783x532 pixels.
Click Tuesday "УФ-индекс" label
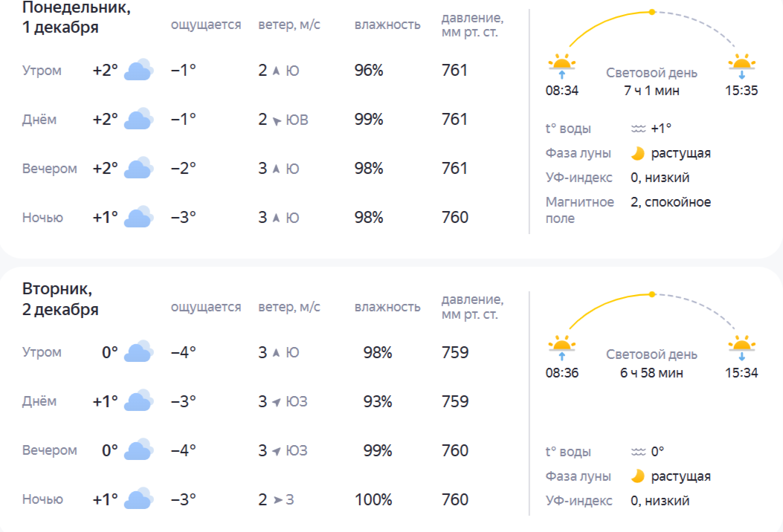pyautogui.click(x=579, y=501)
